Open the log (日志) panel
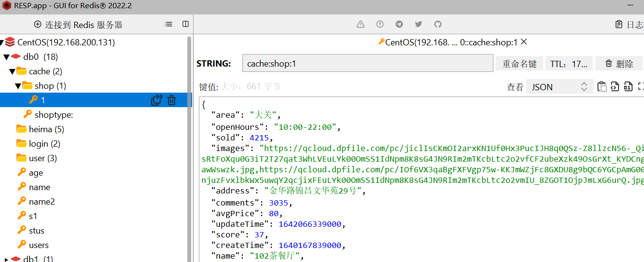This screenshot has height=262, width=644. [630, 25]
